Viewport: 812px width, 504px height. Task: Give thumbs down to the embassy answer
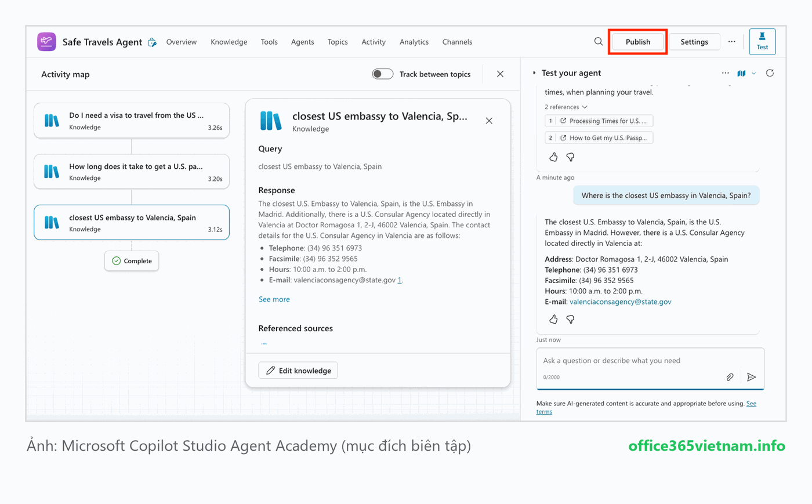pos(570,320)
